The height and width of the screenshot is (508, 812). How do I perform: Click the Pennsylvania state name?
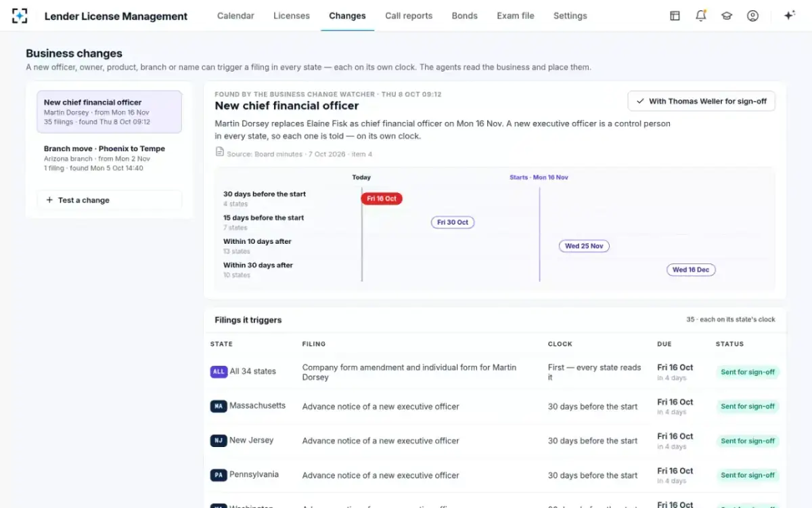tap(254, 475)
